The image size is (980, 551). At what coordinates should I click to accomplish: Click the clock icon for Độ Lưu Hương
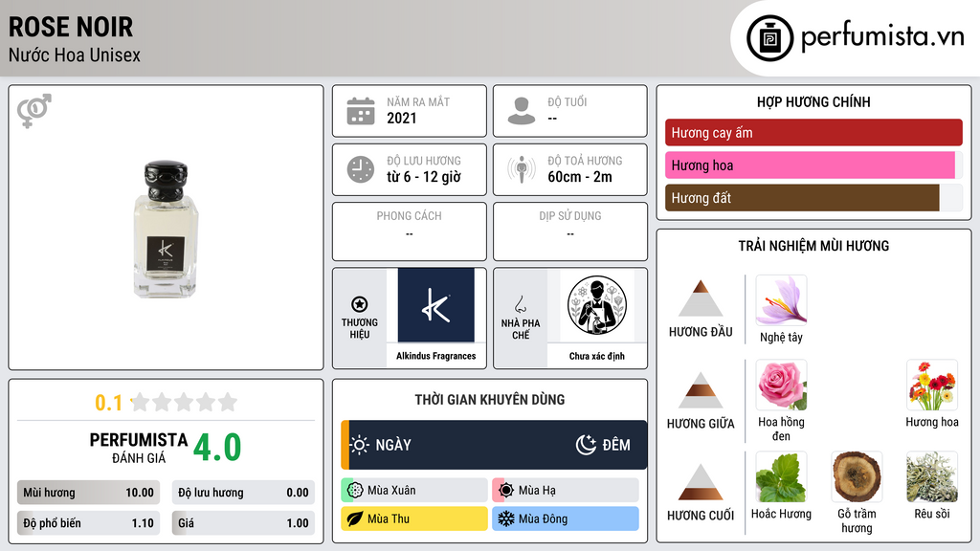click(x=361, y=169)
